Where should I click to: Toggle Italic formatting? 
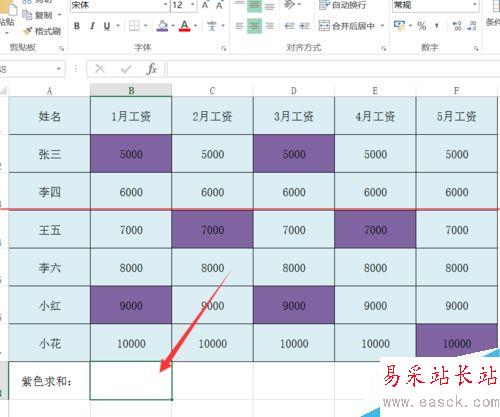92,26
